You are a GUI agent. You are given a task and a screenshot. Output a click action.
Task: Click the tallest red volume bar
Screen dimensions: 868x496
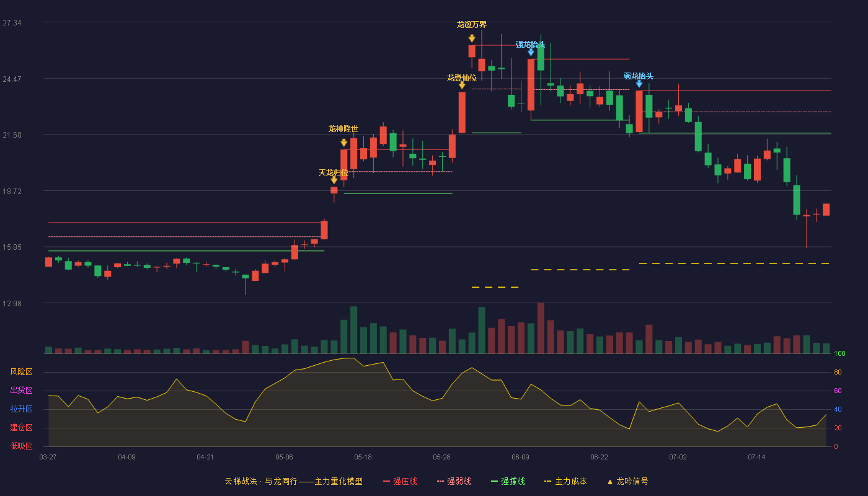pos(541,328)
